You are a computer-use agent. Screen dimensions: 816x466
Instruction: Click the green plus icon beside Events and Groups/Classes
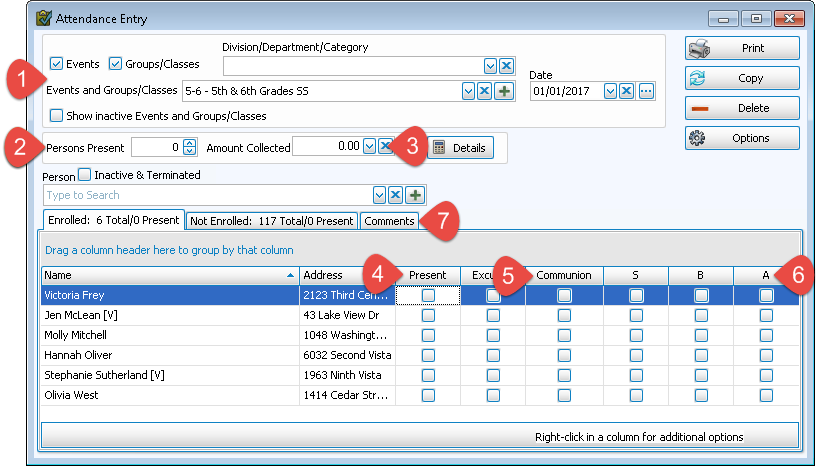(x=504, y=91)
